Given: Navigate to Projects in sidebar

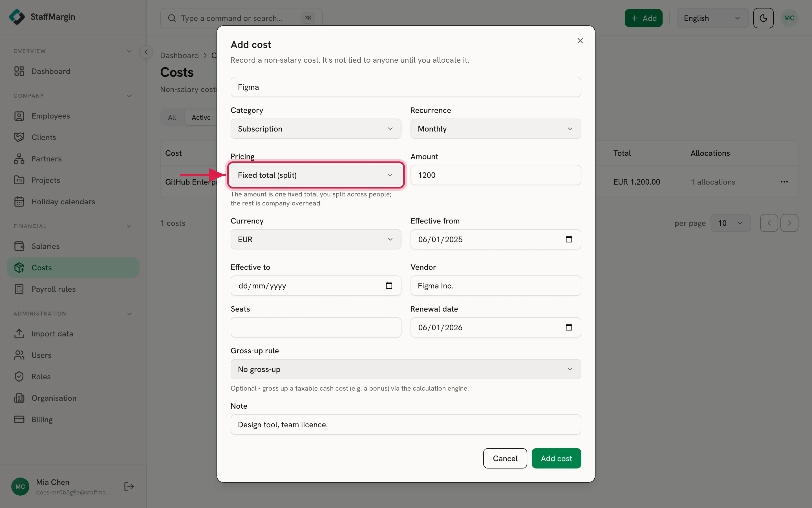Looking at the screenshot, I should (73, 180).
